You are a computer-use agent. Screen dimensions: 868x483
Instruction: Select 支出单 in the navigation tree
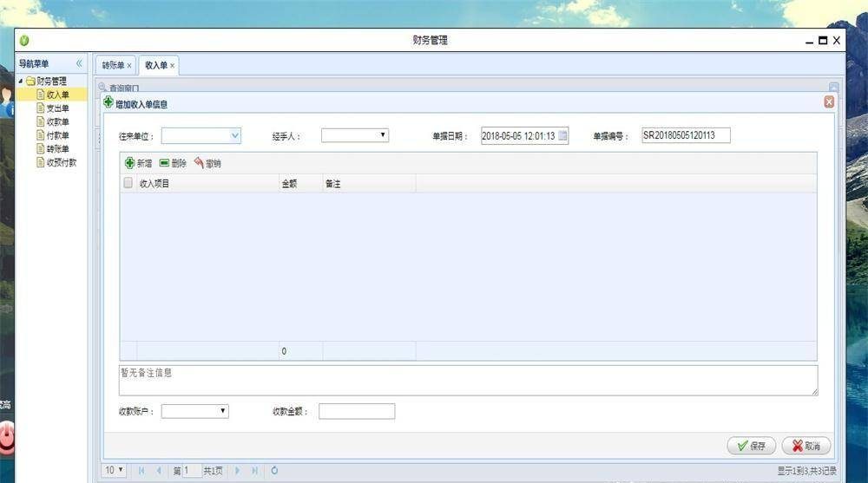(x=57, y=108)
